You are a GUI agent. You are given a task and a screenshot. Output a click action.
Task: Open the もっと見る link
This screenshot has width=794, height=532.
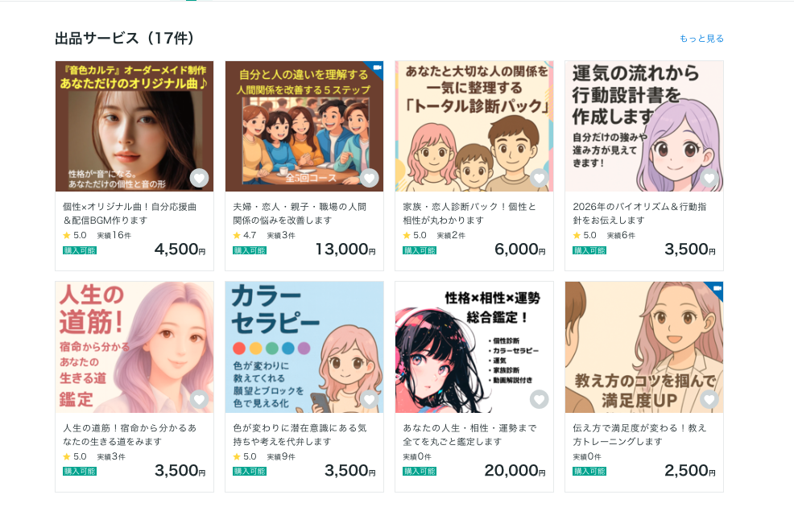[701, 39]
